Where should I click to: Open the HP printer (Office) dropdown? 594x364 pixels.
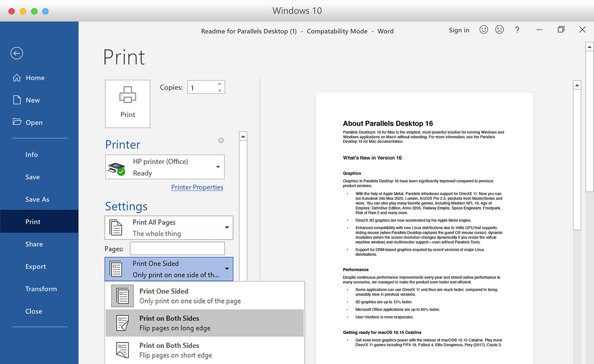point(165,167)
